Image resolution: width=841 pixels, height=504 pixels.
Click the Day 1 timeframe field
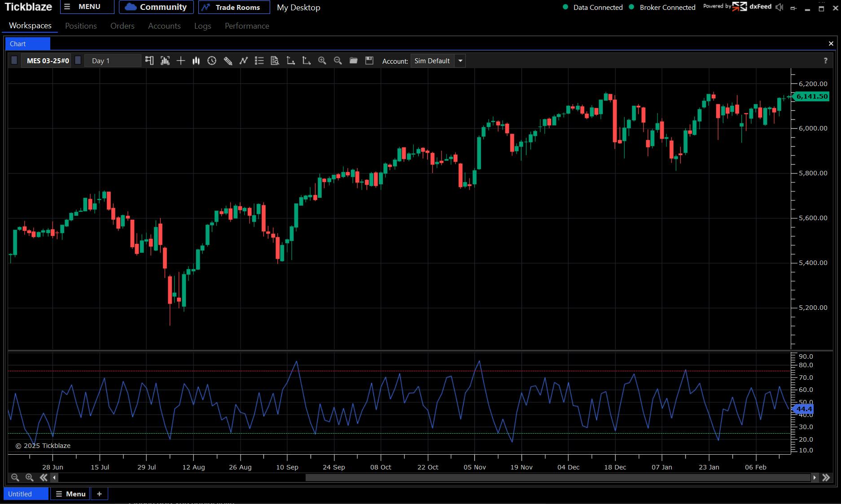pyautogui.click(x=113, y=61)
